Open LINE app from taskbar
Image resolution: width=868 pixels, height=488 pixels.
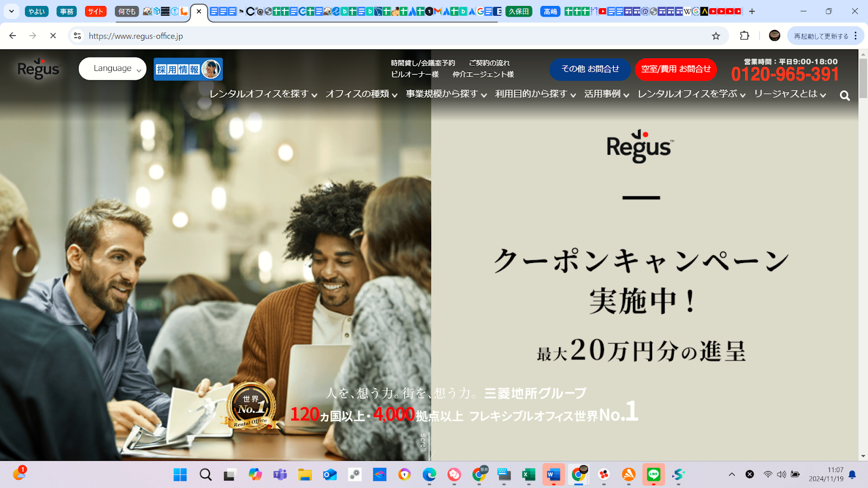point(654,475)
